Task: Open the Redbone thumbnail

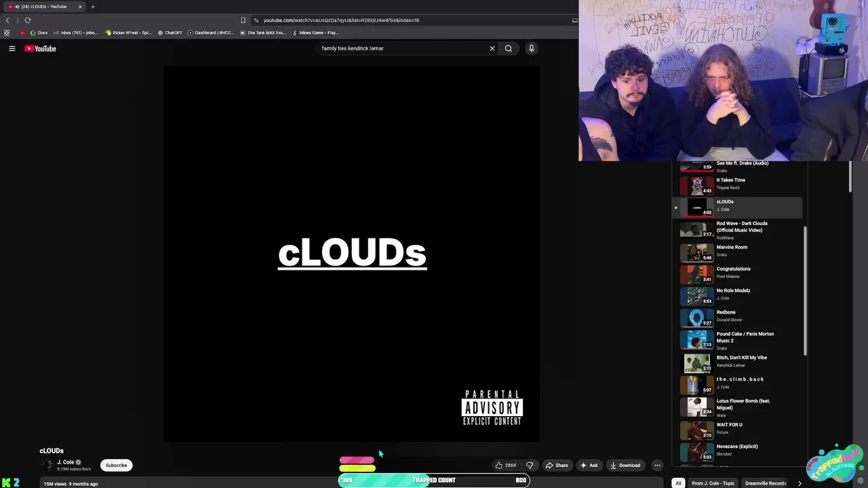Action: pyautogui.click(x=696, y=317)
